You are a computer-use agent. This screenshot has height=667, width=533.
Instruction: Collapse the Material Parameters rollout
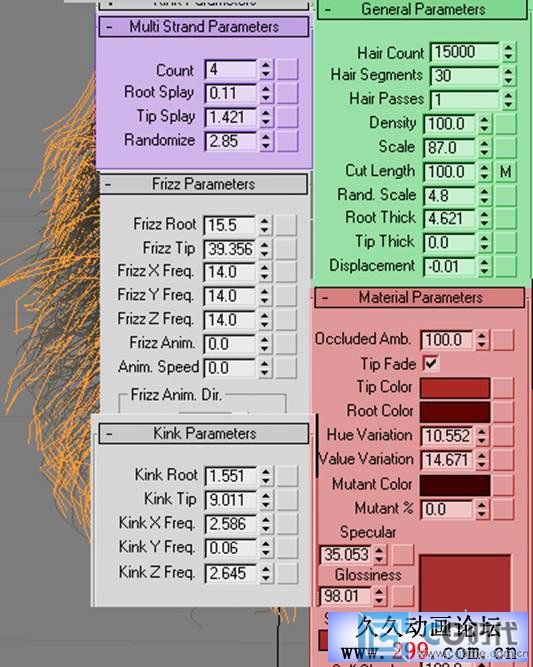coord(420,297)
